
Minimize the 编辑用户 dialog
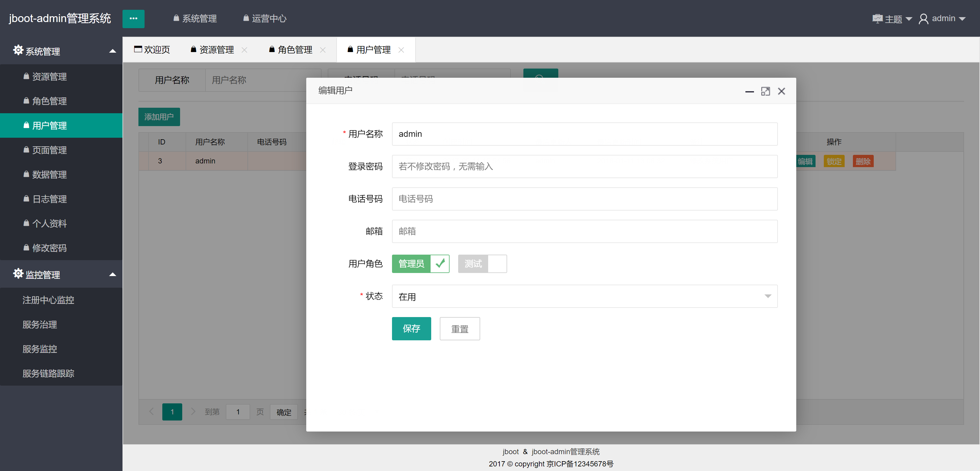click(749, 91)
